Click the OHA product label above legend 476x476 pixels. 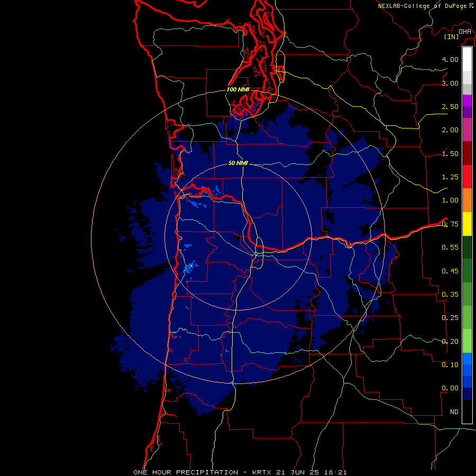click(x=465, y=32)
